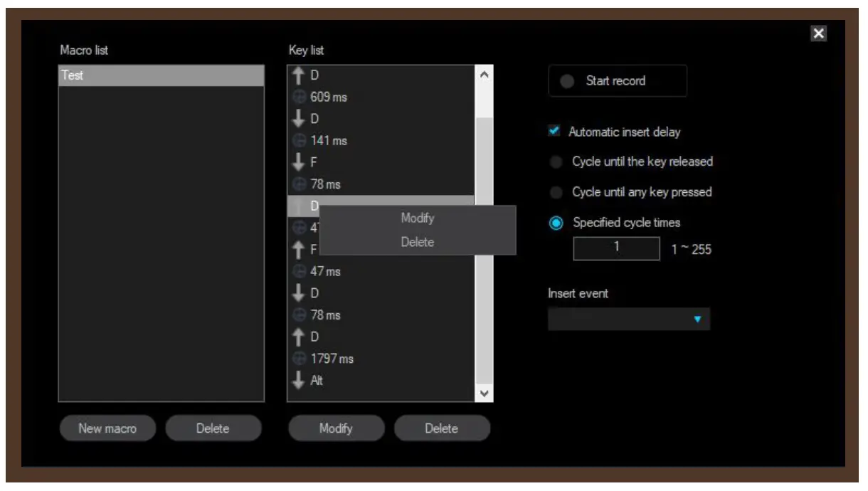Choose Delete from the context menu
This screenshot has width=868, height=491.
point(418,242)
